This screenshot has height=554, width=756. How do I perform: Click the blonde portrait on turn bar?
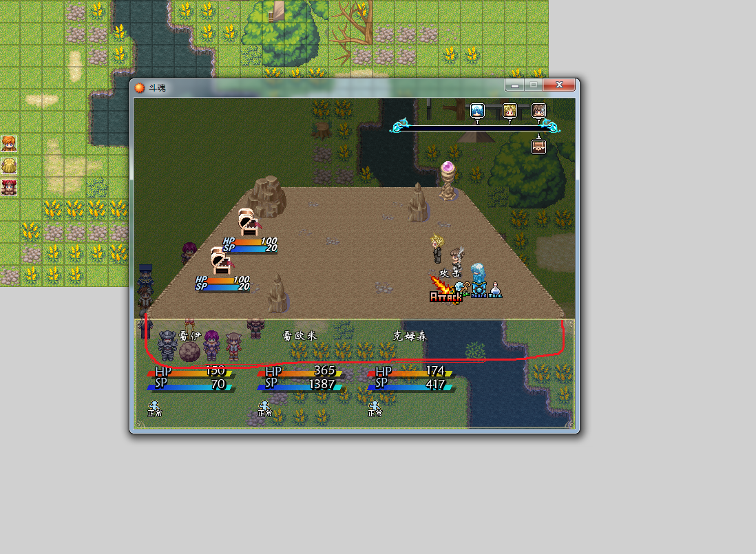pyautogui.click(x=510, y=111)
